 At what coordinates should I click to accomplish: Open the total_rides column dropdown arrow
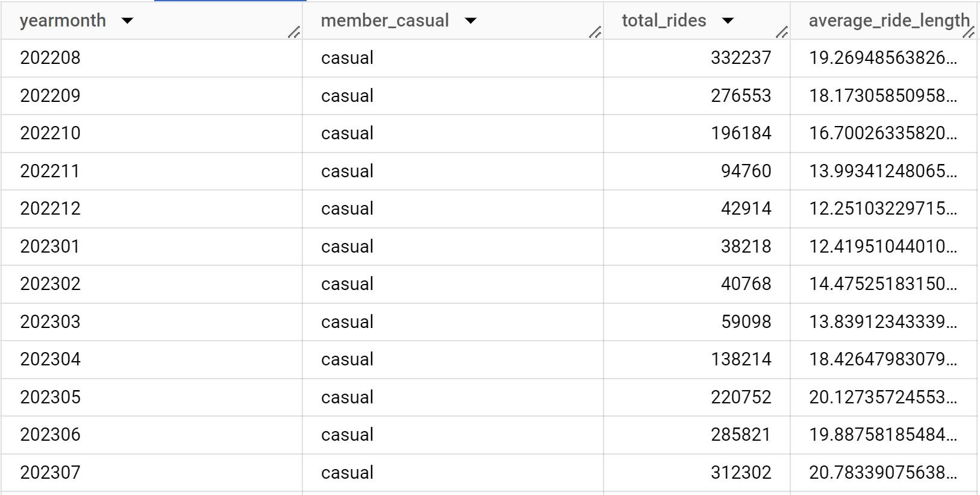[728, 21]
